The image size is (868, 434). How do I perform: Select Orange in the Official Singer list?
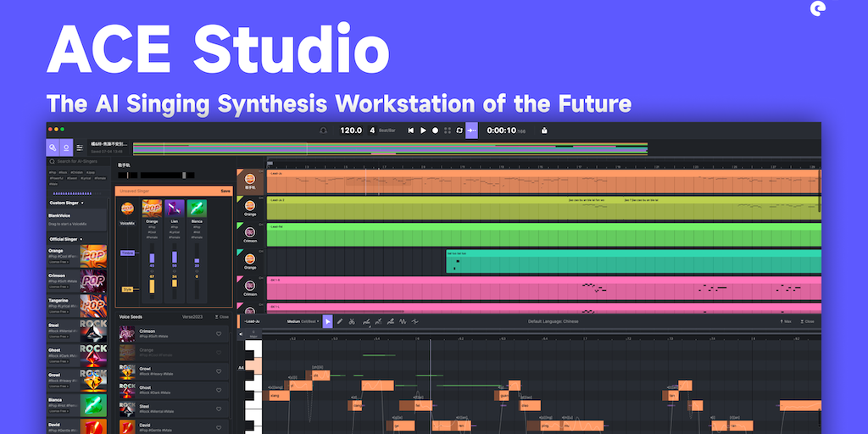77,256
